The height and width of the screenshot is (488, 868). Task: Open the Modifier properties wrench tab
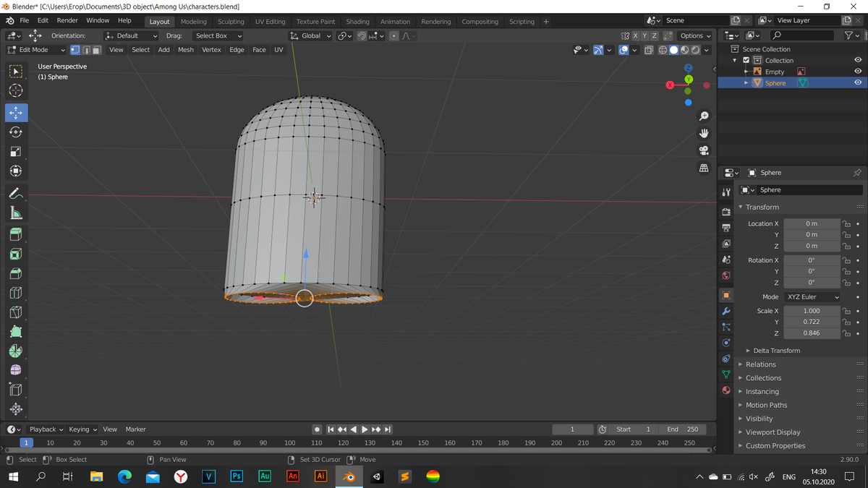726,311
